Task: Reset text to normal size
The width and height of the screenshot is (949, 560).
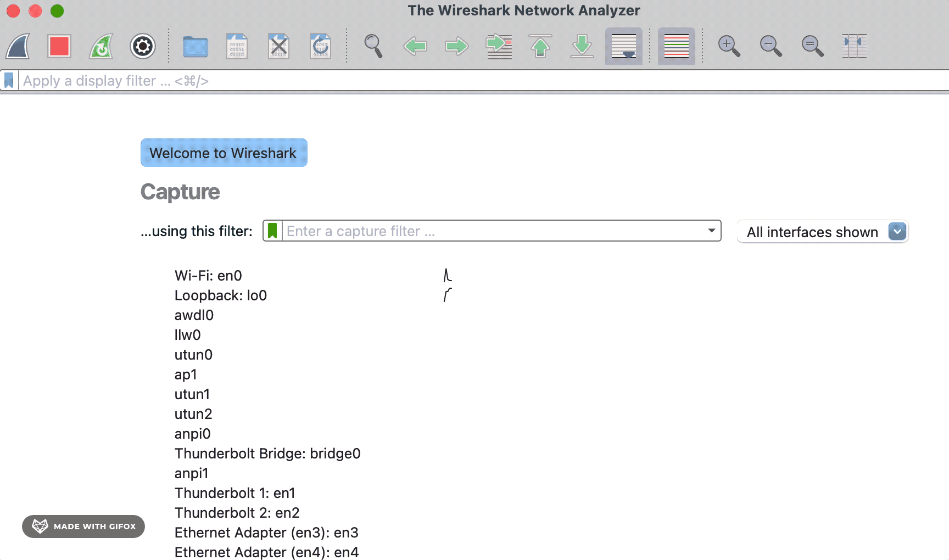Action: (x=812, y=46)
